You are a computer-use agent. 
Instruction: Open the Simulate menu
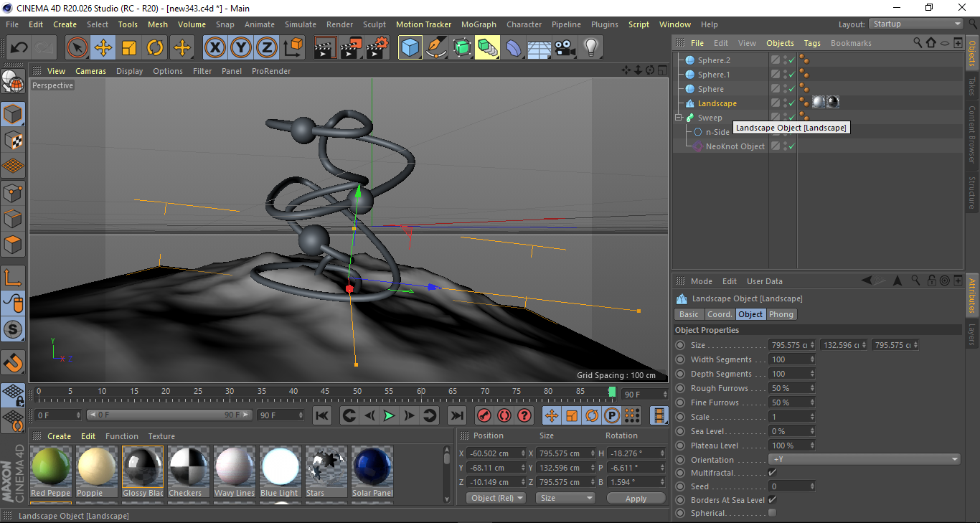(x=301, y=24)
